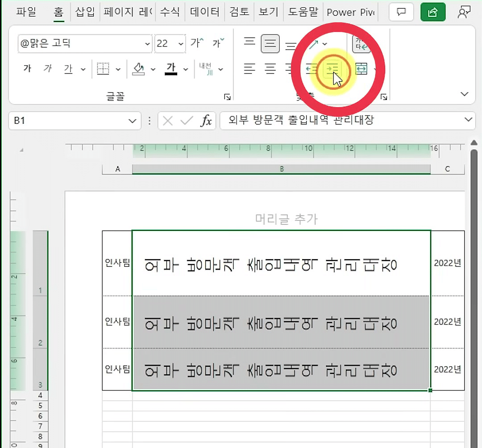Open the 삽입 ribbon tab
Image resolution: width=482 pixels, height=448 pixels.
85,12
